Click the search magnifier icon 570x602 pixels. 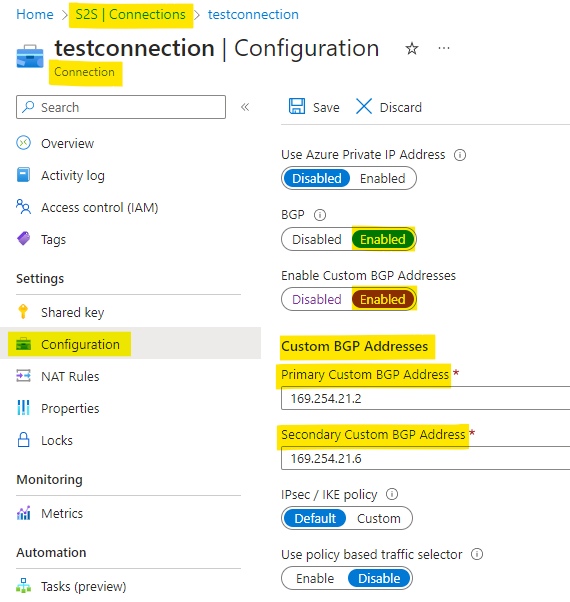28,107
